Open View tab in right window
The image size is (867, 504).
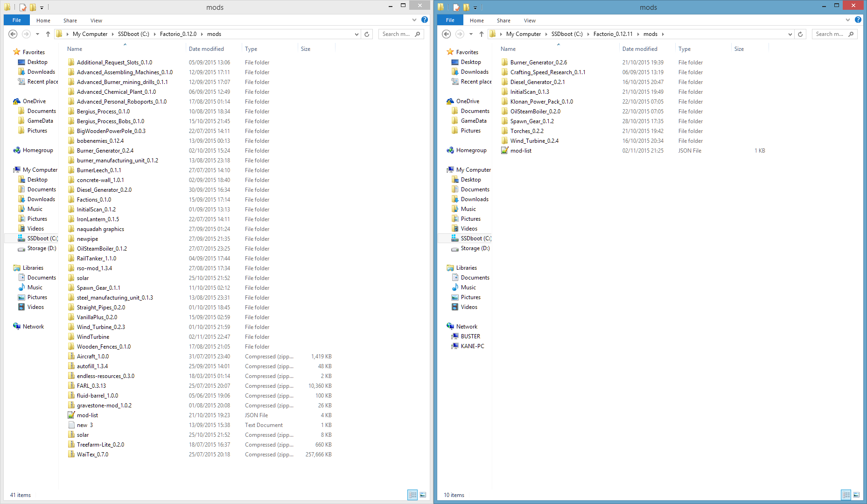(x=530, y=21)
